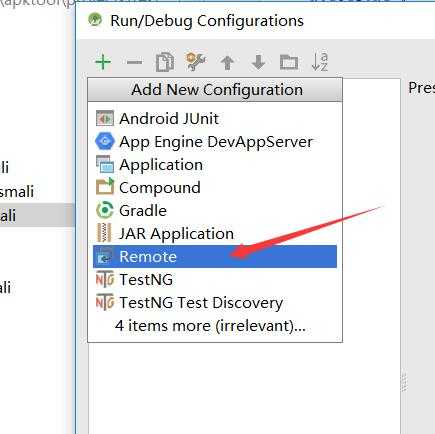Click the Move Up arrow icon

pyautogui.click(x=227, y=62)
